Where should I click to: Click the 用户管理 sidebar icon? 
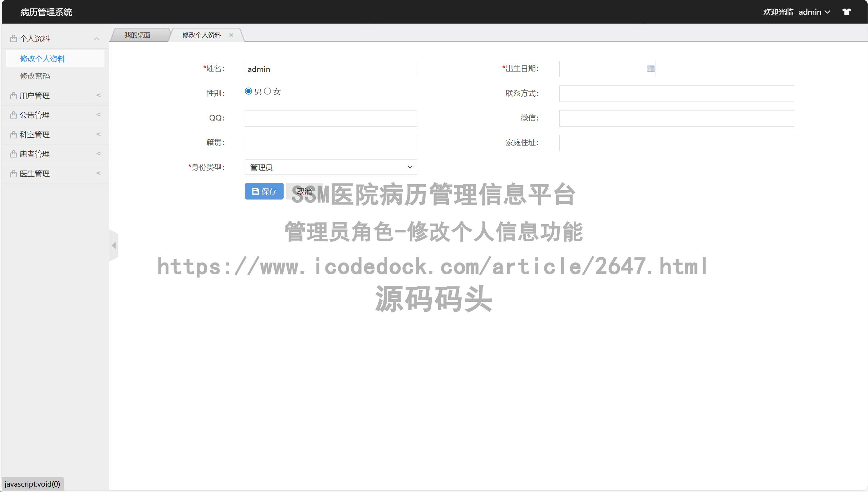pos(13,95)
